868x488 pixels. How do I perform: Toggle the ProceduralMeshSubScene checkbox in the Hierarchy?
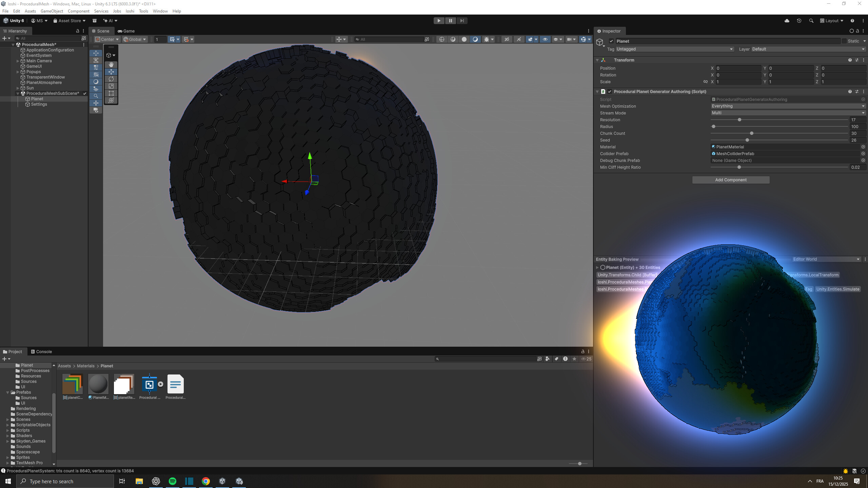point(85,93)
